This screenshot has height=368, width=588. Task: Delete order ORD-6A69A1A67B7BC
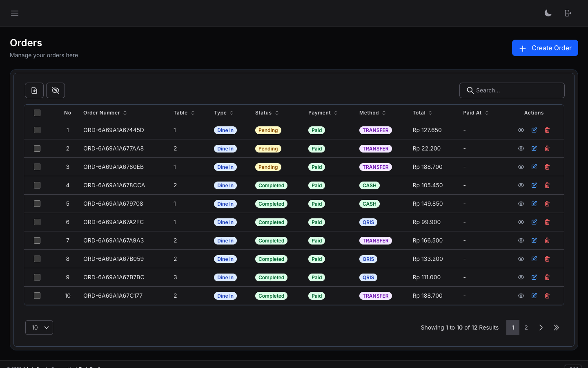click(547, 277)
